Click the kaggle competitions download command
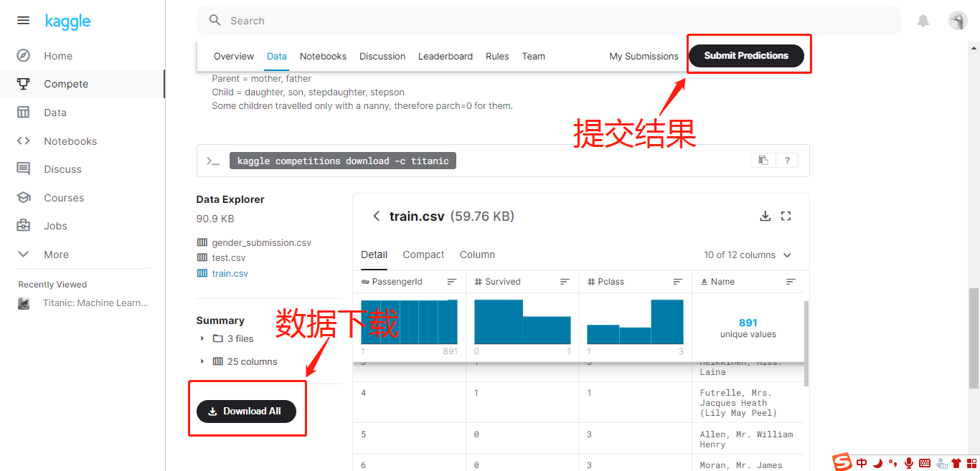 343,161
